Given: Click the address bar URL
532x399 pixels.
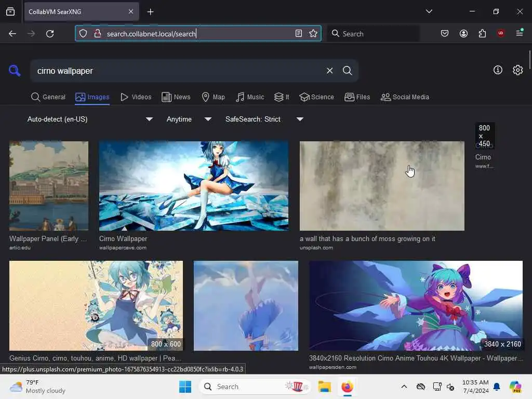Looking at the screenshot, I should point(151,34).
